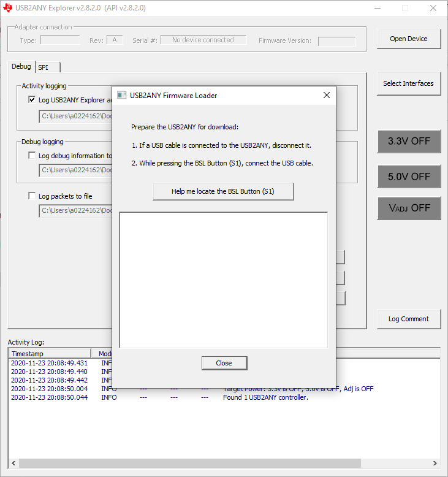Enable Log debug information checkbox
This screenshot has height=477, width=448.
32,156
